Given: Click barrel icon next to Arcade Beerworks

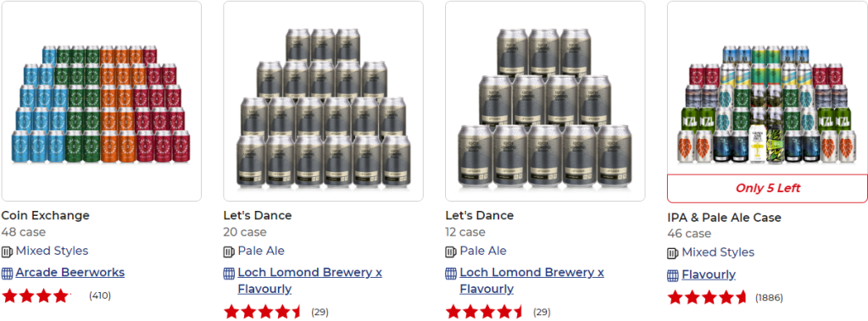Looking at the screenshot, I should point(7,273).
